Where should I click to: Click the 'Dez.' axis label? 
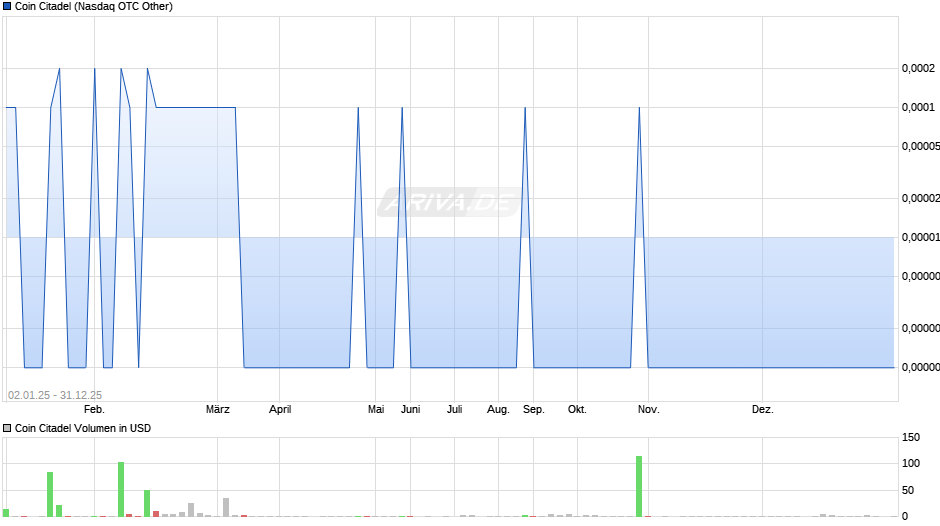pos(763,410)
